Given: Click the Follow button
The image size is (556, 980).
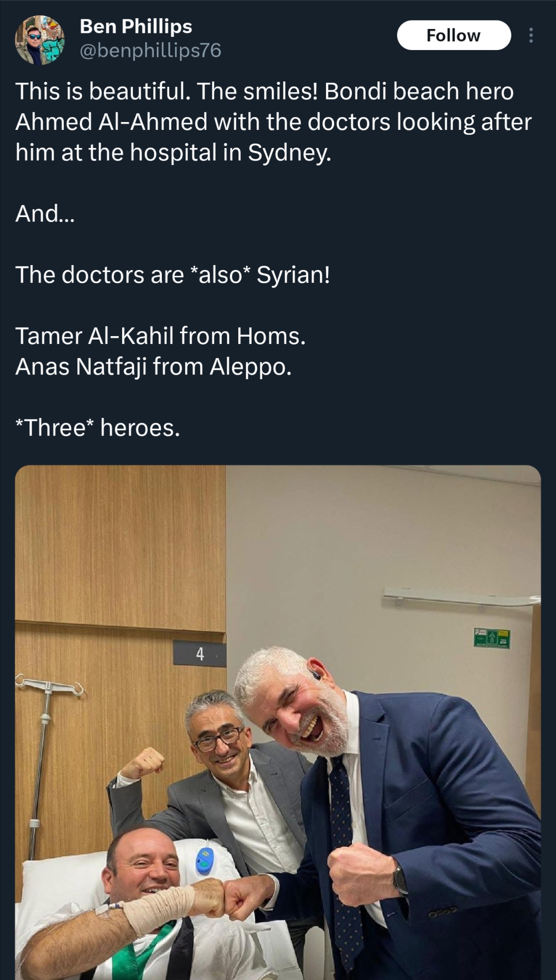Looking at the screenshot, I should [x=454, y=35].
